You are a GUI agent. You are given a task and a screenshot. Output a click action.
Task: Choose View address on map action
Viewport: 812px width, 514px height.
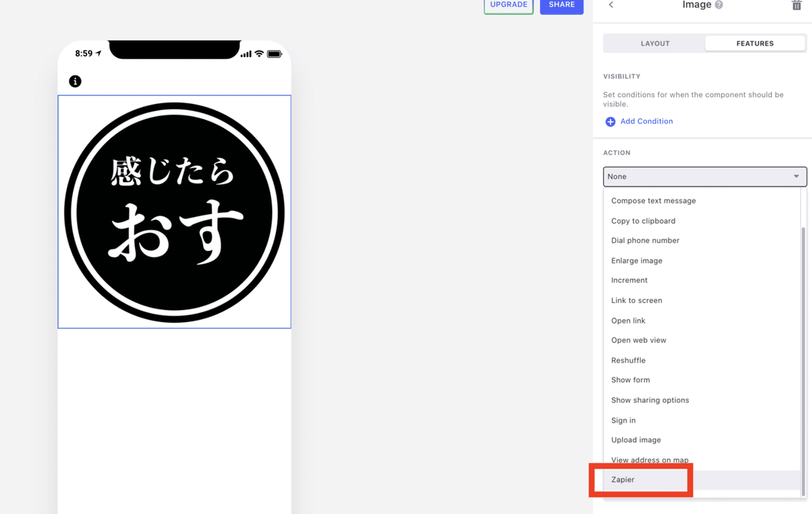coord(702,461)
